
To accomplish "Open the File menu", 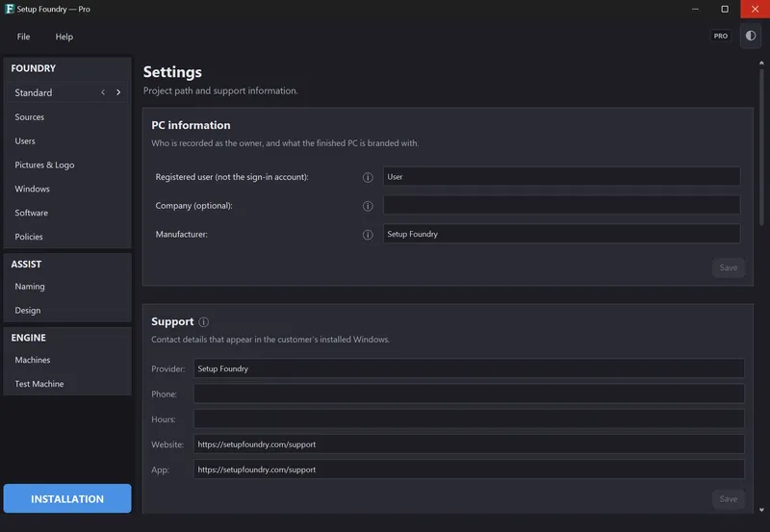I will point(23,37).
